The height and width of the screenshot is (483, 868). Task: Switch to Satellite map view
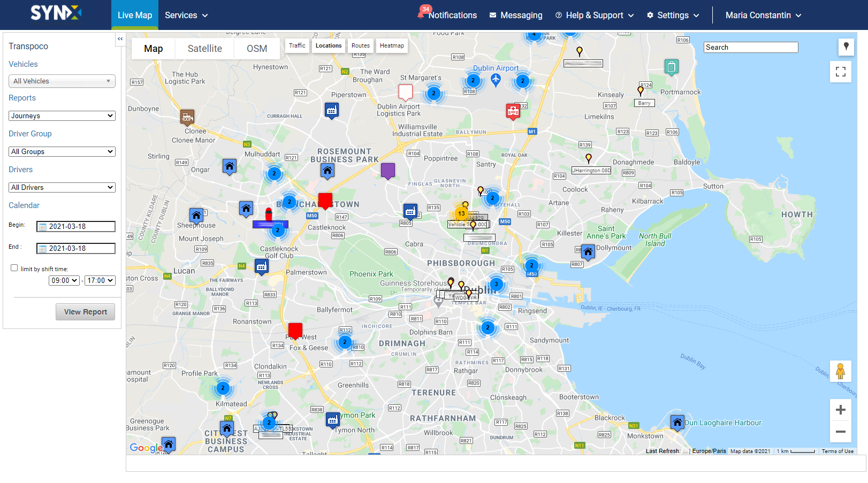pyautogui.click(x=204, y=48)
